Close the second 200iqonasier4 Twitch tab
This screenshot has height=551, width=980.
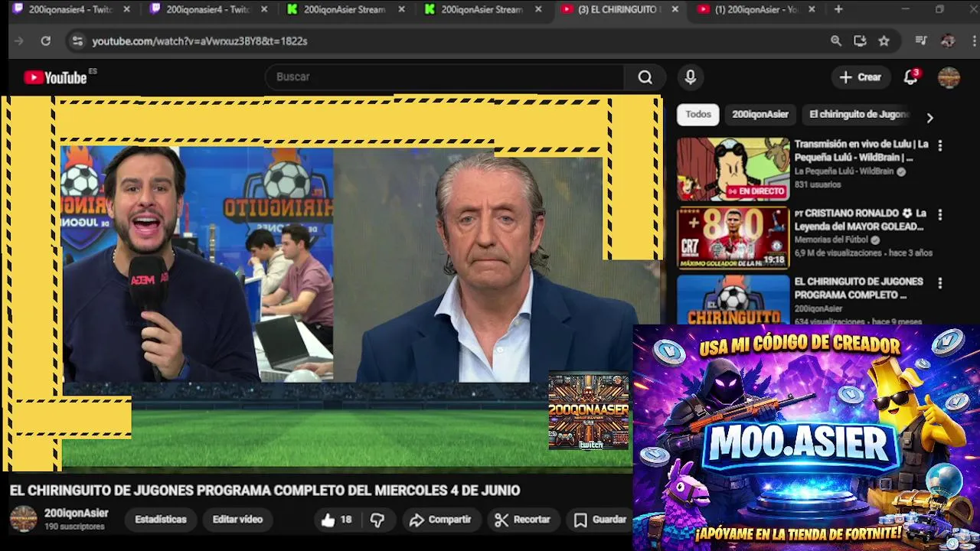(x=264, y=9)
